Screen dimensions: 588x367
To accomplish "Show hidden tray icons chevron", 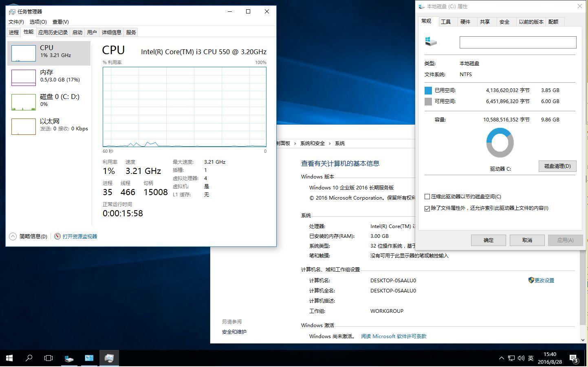I will coord(501,358).
